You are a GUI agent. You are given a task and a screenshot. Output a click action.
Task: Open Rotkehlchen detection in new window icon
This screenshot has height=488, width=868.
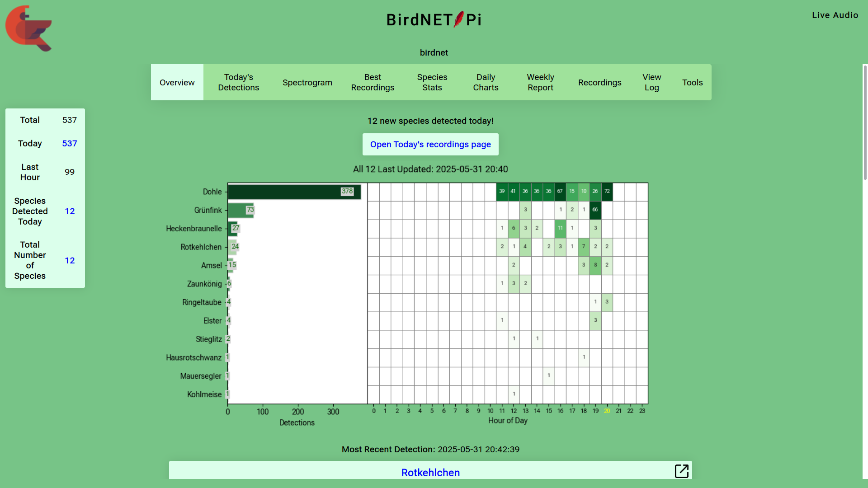click(681, 471)
